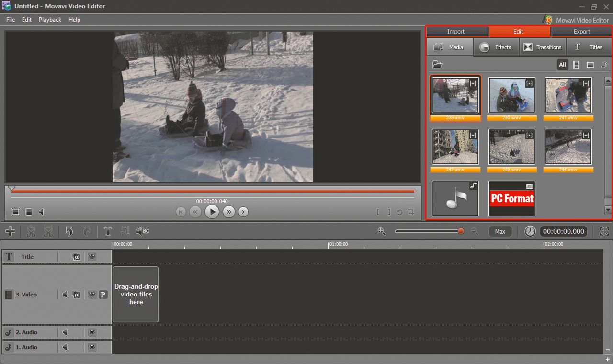613x364 pixels.
Task: Open the Edit menu in the menu bar
Action: 27,20
